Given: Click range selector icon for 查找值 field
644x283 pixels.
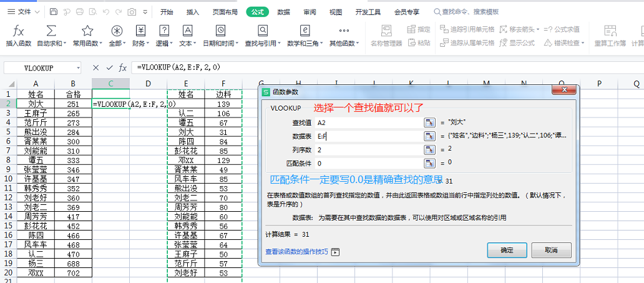Looking at the screenshot, I should click(x=429, y=122).
